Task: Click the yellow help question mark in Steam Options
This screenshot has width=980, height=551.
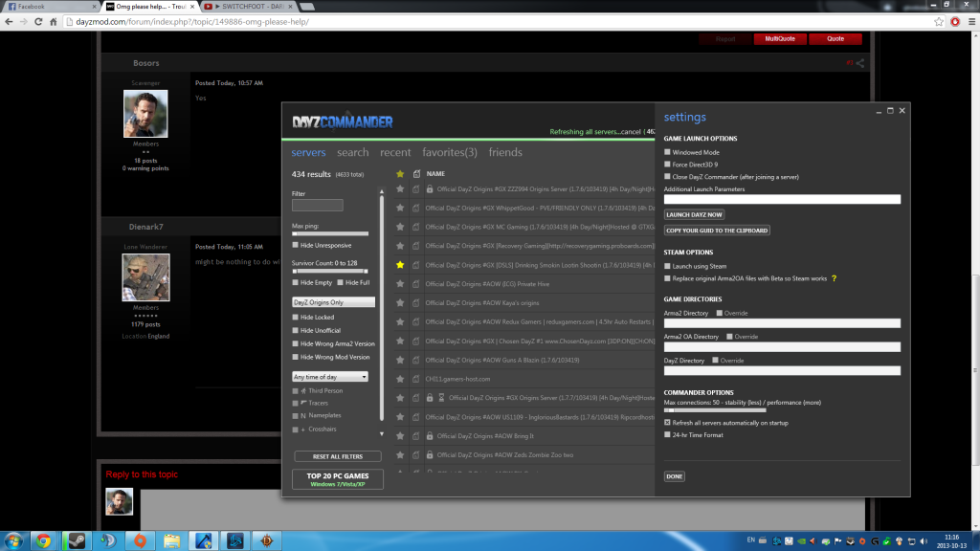Action: pos(835,278)
